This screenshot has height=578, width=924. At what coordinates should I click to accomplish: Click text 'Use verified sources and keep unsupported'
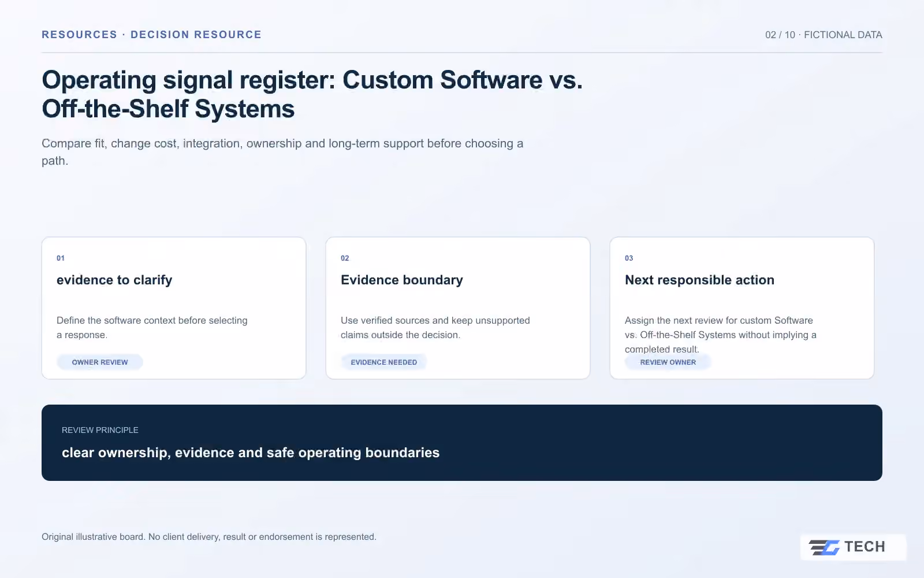click(435, 320)
